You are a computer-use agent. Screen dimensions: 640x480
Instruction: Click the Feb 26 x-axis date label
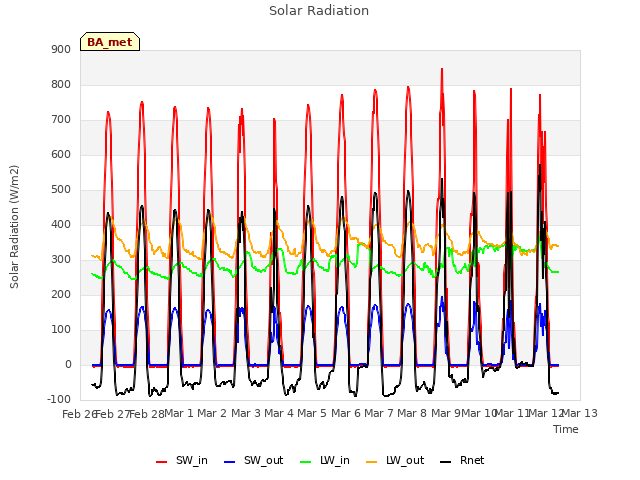pos(79,414)
